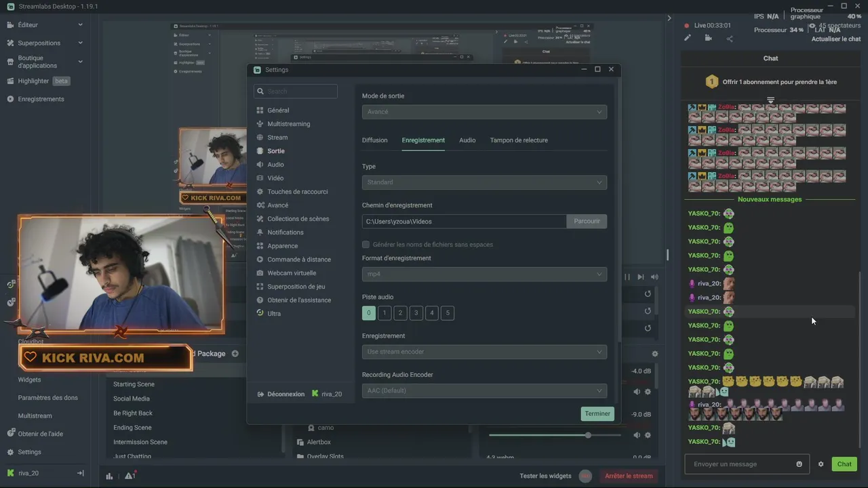The width and height of the screenshot is (868, 488).
Task: Open Recording Audio Encoder dropdown
Action: point(484,390)
